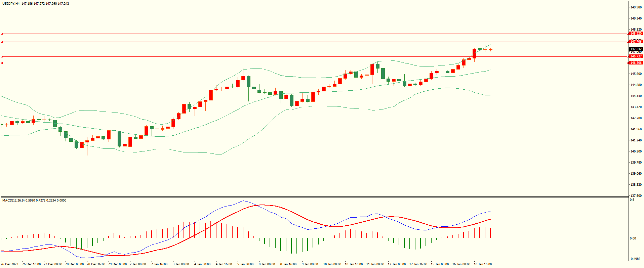
Task: Click the left handle of the 147.706 line
Action: tap(2, 42)
